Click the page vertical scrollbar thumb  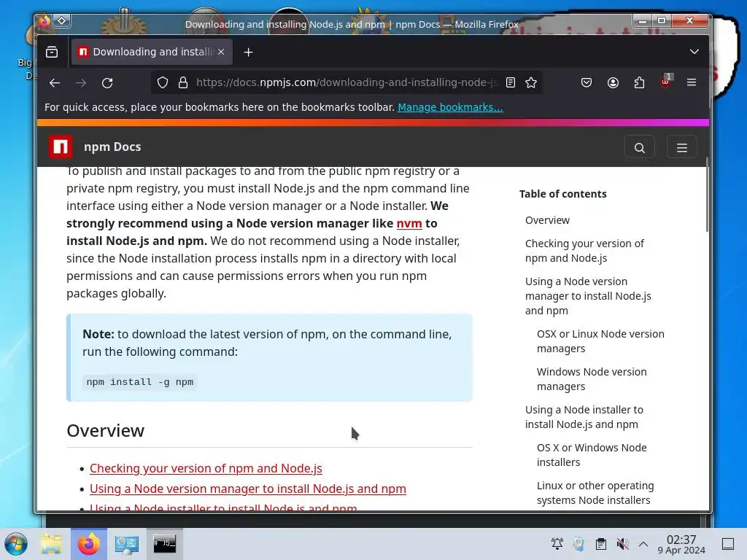[707, 194]
